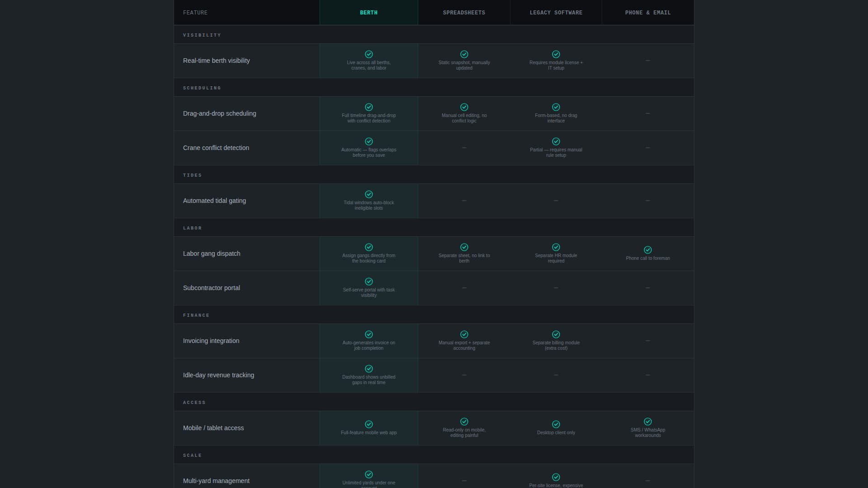The width and height of the screenshot is (868, 488).
Task: Click text 'Tidal windows auto-block ineligible slots'
Action: 369,206
